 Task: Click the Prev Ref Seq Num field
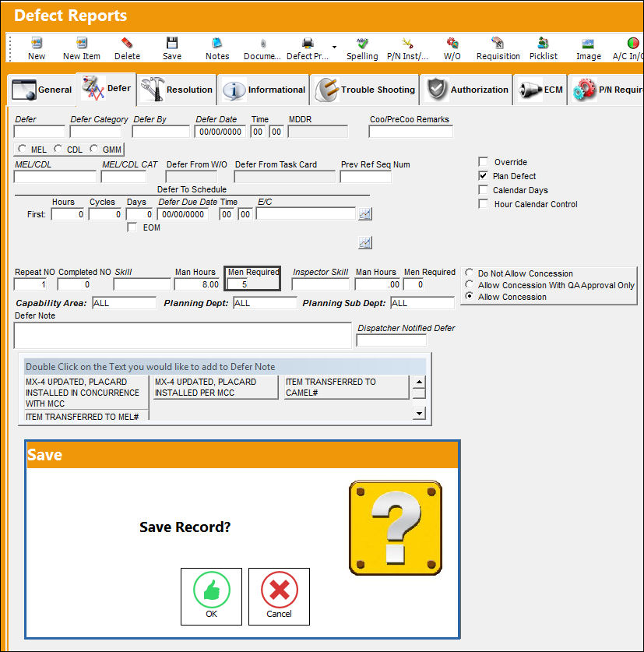tap(365, 177)
